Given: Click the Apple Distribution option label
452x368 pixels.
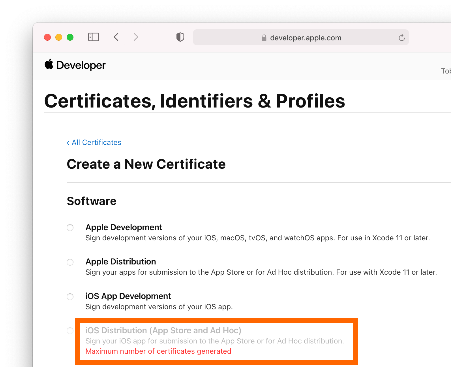Looking at the screenshot, I should [x=121, y=261].
